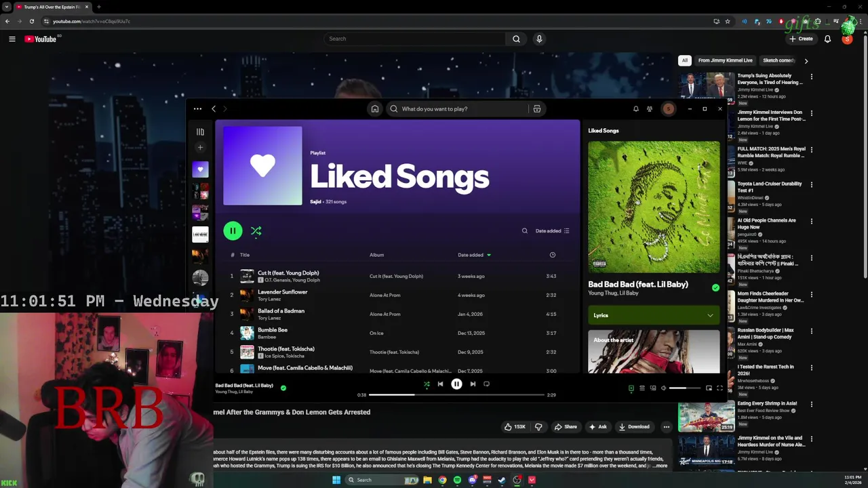Toggle saved checkmark in Now Playing panel
This screenshot has height=488, width=868.
[x=715, y=288]
